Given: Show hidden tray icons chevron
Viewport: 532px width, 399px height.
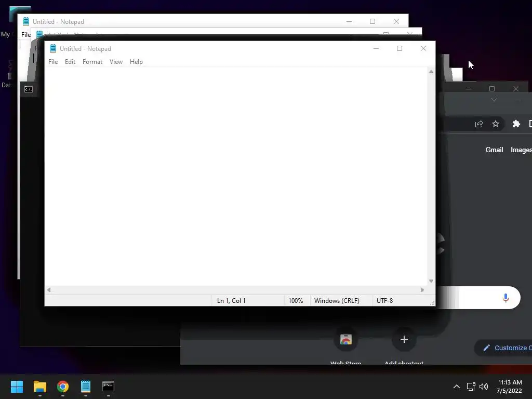Looking at the screenshot, I should tap(457, 387).
